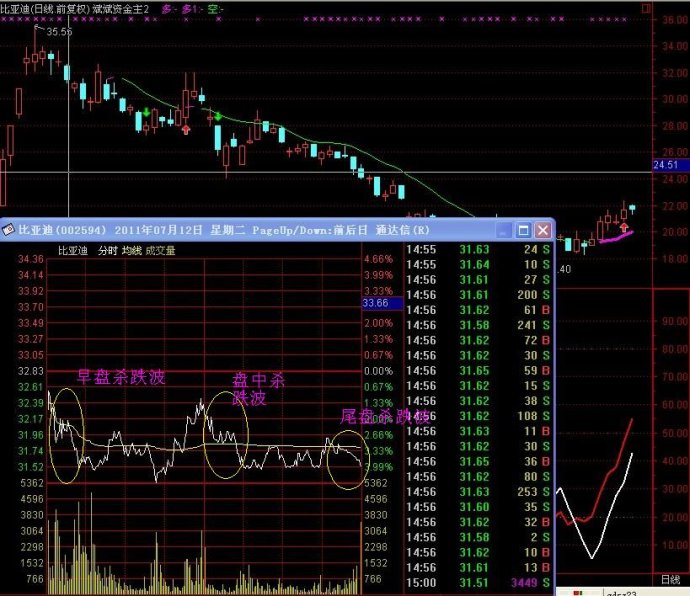This screenshot has height=596, width=690.
Task: Click the latest cyan candlestick on daily chart
Action: (x=632, y=208)
